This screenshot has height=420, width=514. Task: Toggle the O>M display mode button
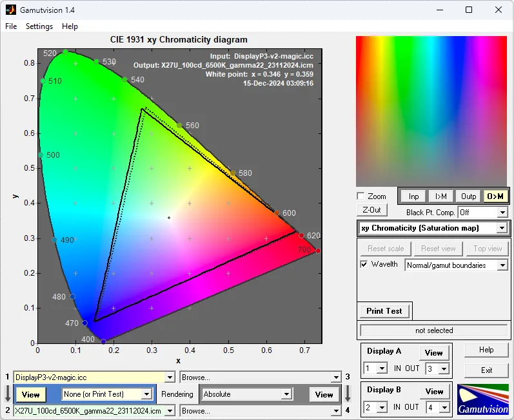tap(495, 196)
